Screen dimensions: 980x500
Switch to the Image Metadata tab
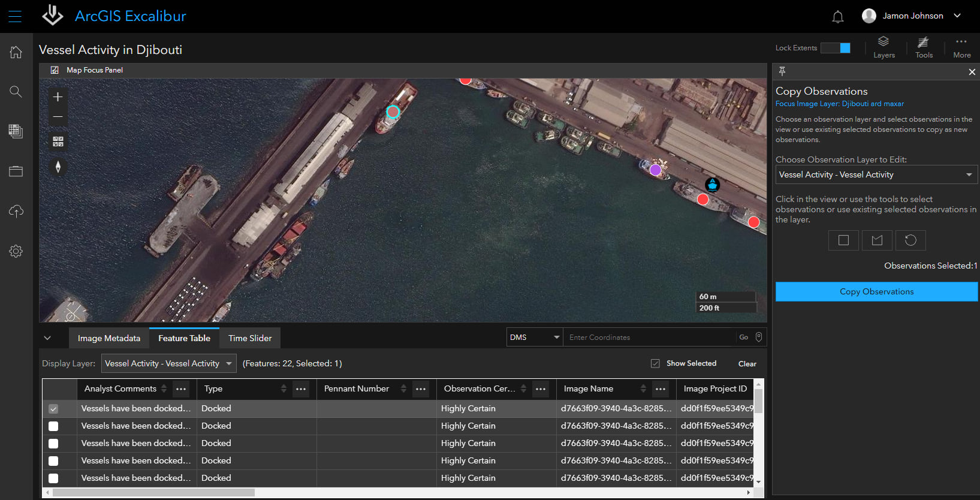[109, 338]
